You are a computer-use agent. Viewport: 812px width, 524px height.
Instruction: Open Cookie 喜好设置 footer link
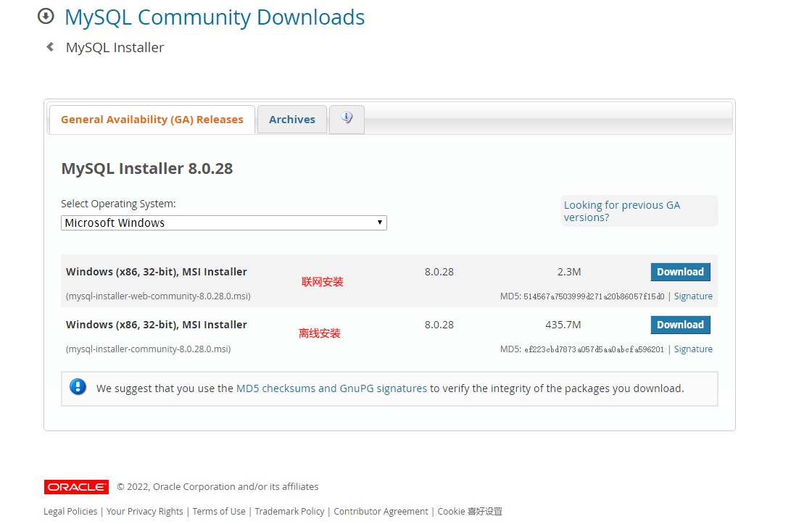(x=470, y=512)
